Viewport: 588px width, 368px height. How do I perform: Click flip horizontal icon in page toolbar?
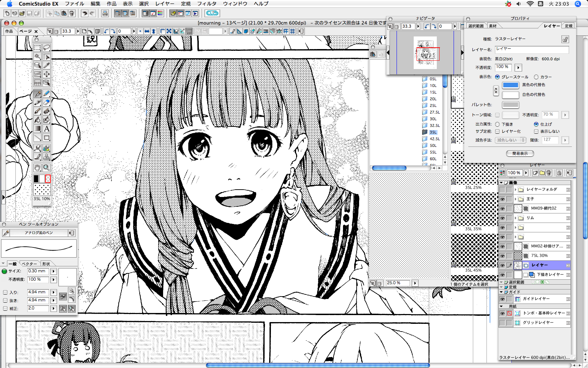[147, 31]
